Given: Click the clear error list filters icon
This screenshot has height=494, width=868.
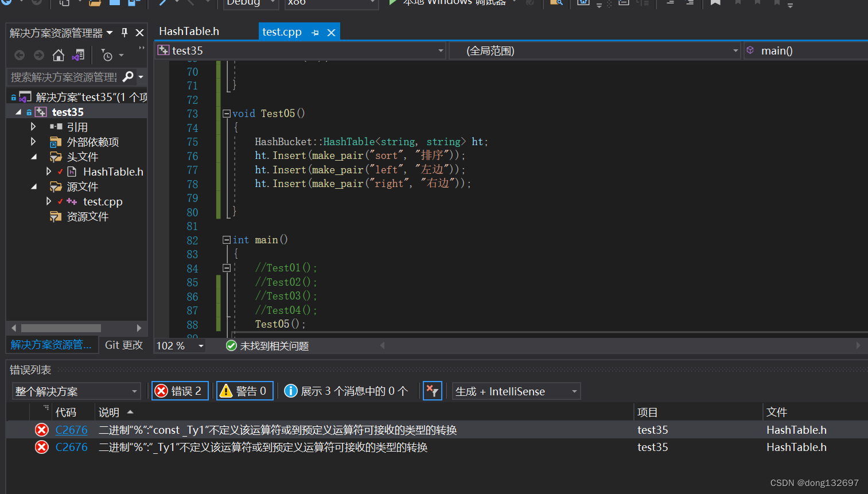Looking at the screenshot, I should [432, 391].
